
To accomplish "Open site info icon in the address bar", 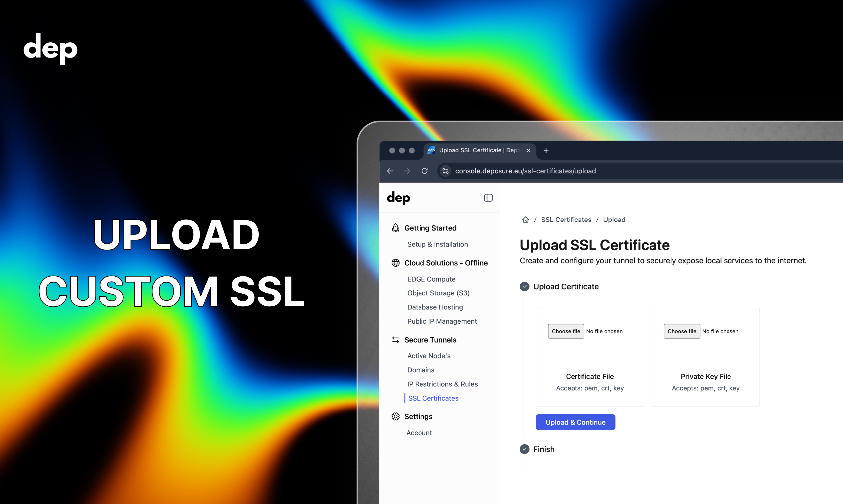I will click(445, 171).
